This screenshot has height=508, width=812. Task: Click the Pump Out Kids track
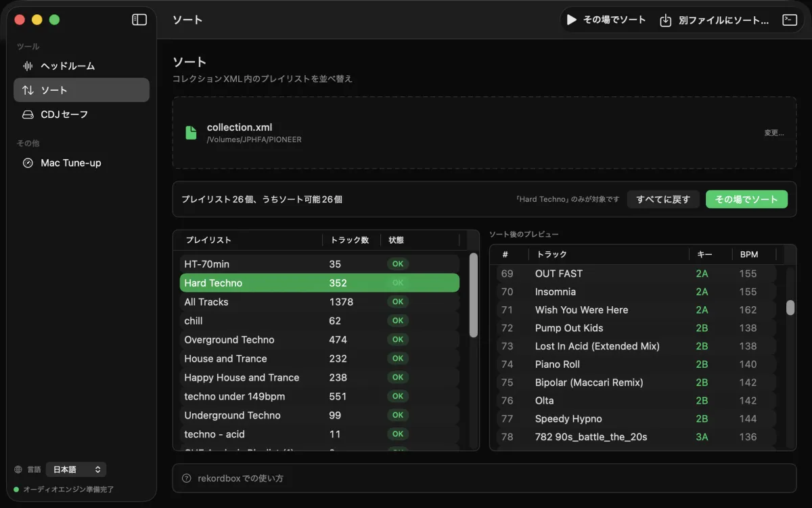point(636,328)
